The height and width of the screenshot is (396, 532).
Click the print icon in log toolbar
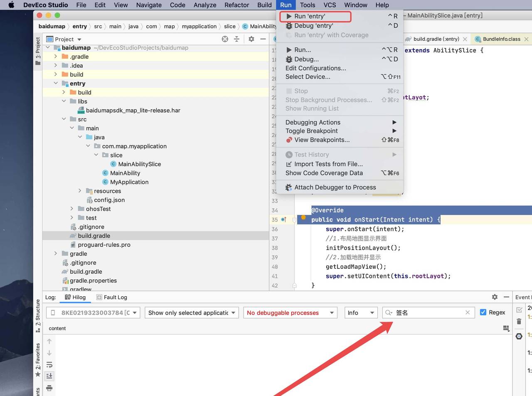[x=49, y=388]
